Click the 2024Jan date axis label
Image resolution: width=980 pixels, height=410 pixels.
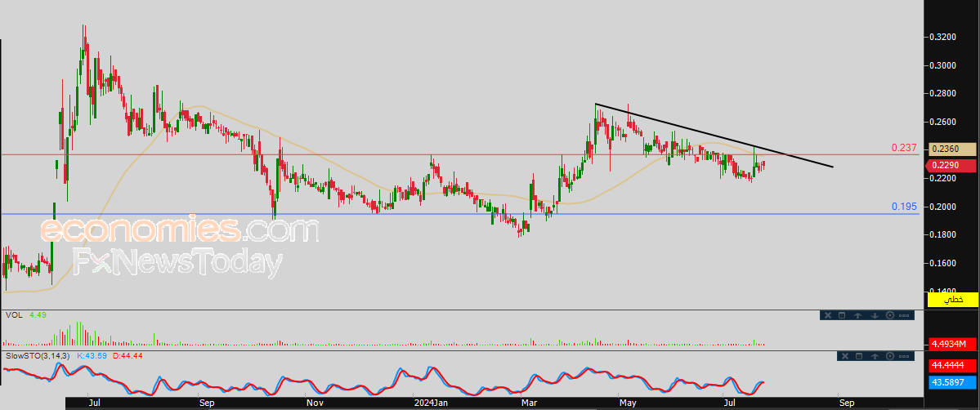click(x=432, y=403)
